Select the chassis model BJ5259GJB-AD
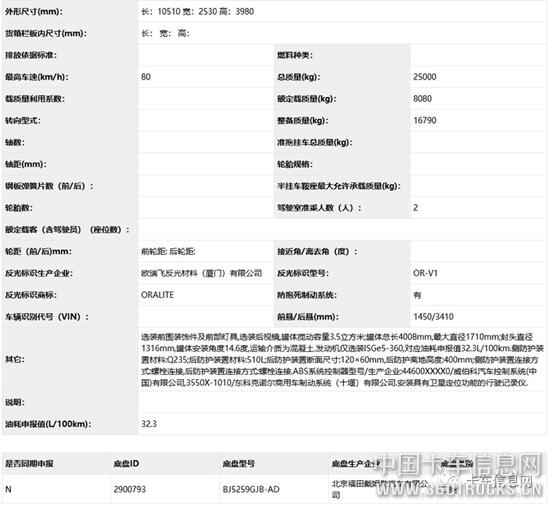Viewport: 550px width, 505px height. coord(251,489)
